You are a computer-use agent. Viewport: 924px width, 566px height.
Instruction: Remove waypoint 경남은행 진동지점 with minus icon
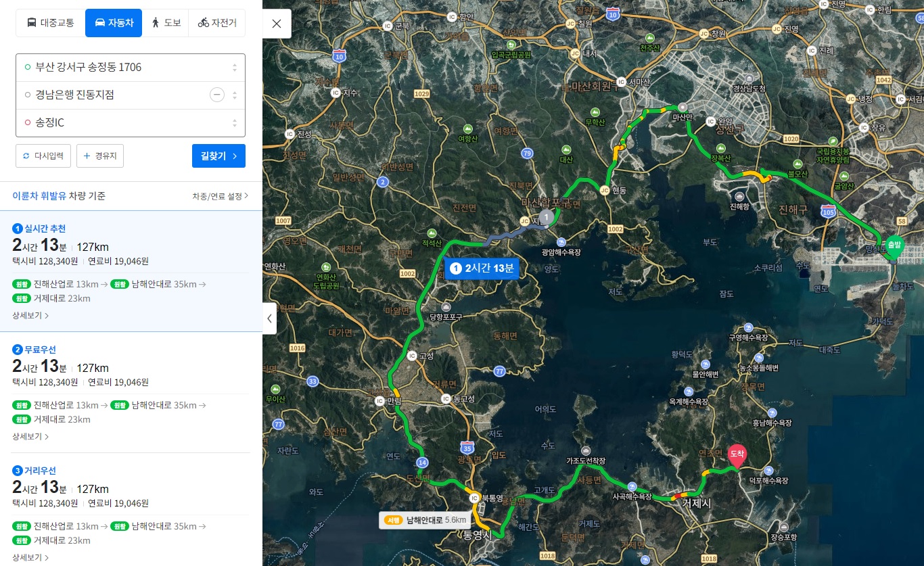click(x=216, y=95)
